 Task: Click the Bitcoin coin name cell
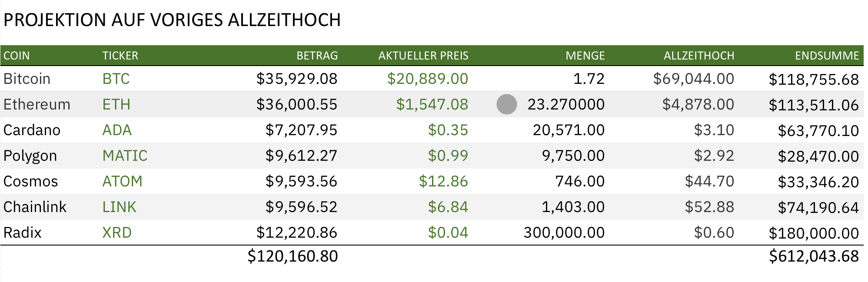[x=27, y=79]
